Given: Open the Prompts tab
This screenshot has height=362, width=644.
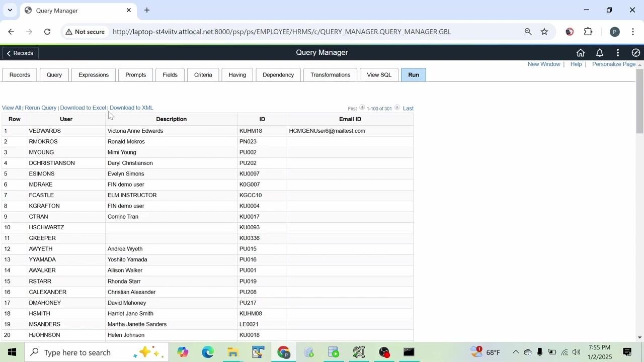Looking at the screenshot, I should tap(136, 75).
